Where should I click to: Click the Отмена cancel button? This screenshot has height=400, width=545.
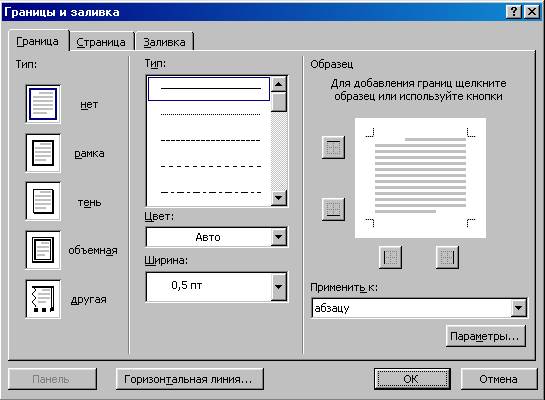click(499, 379)
